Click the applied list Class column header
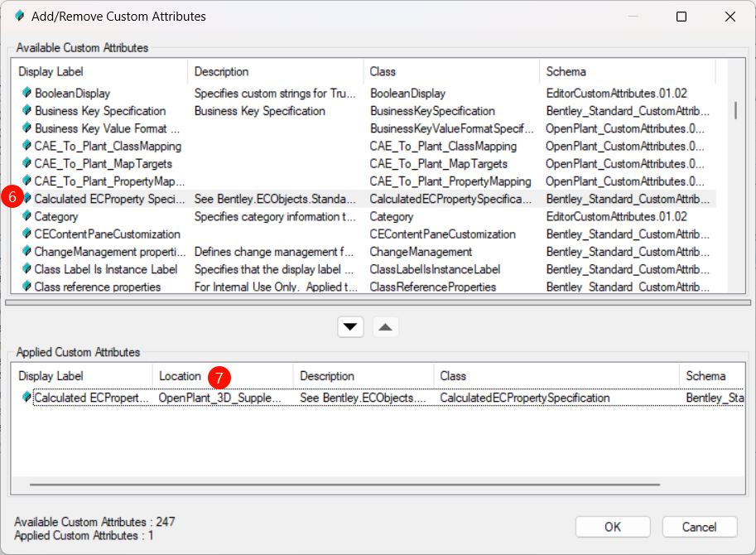Image resolution: width=756 pixels, height=555 pixels. 555,376
